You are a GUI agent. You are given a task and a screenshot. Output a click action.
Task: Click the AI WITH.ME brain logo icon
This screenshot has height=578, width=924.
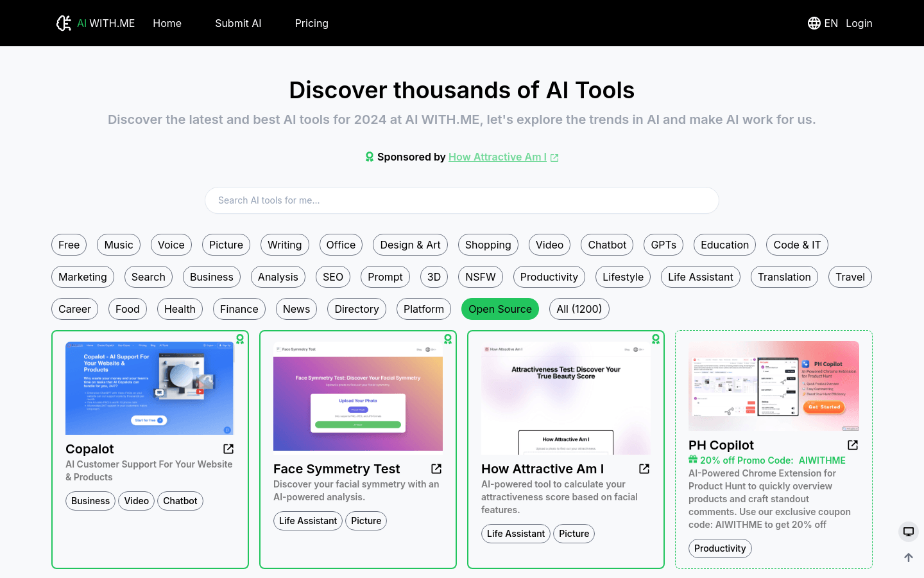click(64, 23)
